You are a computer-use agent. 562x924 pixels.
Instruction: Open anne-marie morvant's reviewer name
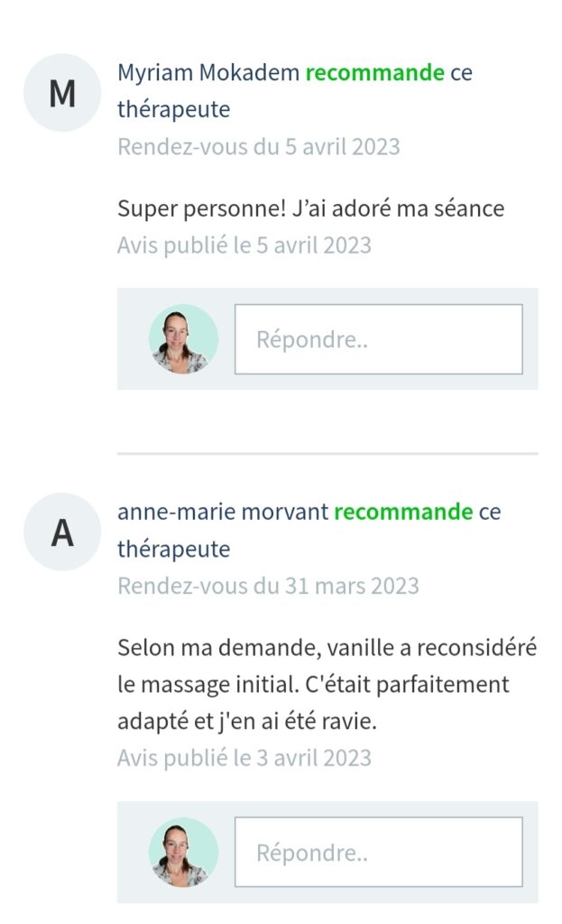coord(223,513)
